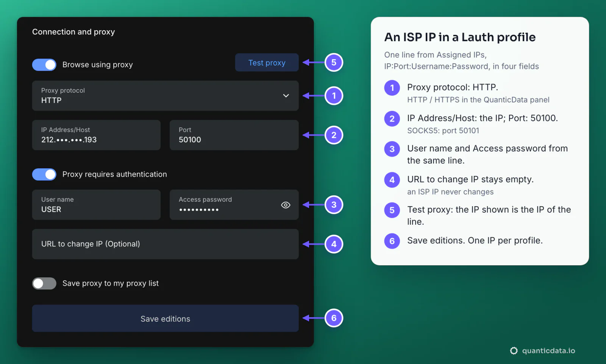
Task: Reveal the access password with eye icon
Action: 286,205
